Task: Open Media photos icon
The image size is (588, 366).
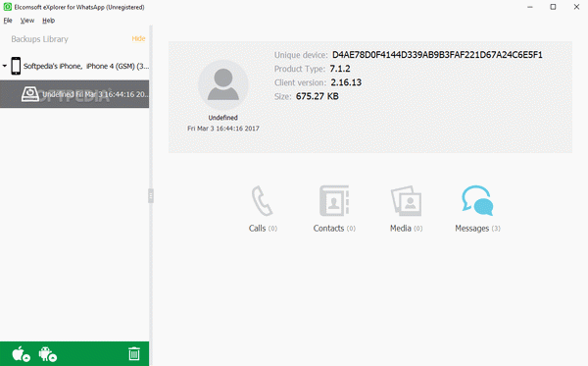Action: pyautogui.click(x=406, y=200)
